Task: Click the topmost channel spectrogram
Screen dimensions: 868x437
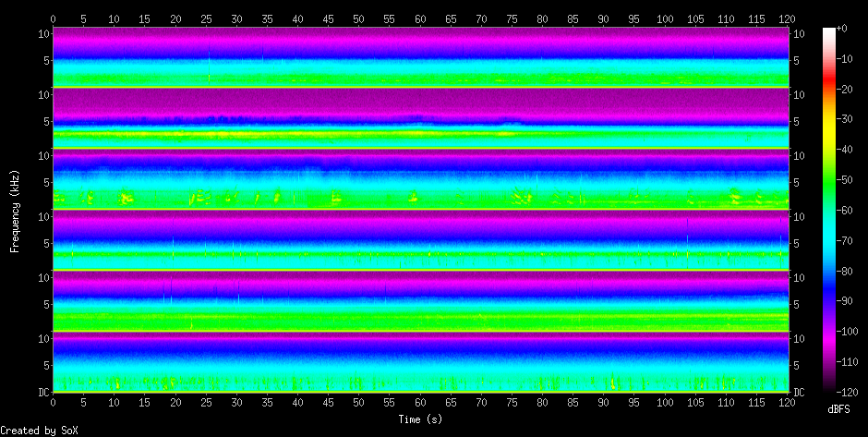Action: pos(420,56)
